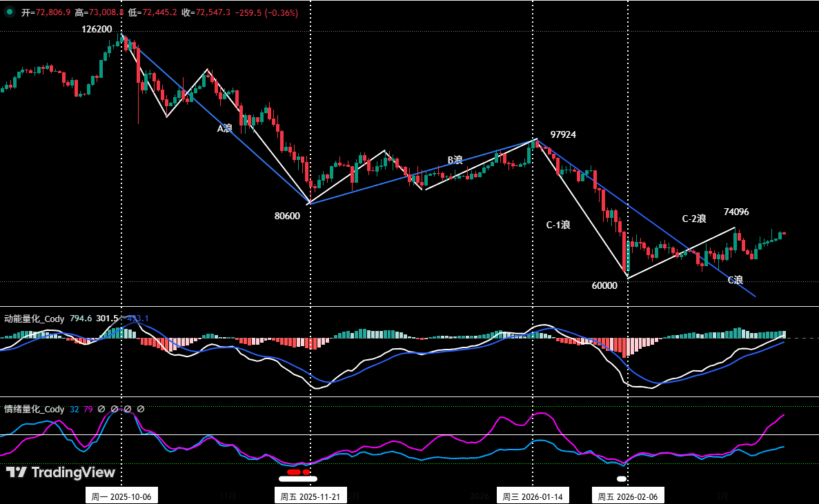This screenshot has width=819, height=504.
Task: Click the second ∅ icon of 情绪量化_Cody
Action: pyautogui.click(x=115, y=409)
